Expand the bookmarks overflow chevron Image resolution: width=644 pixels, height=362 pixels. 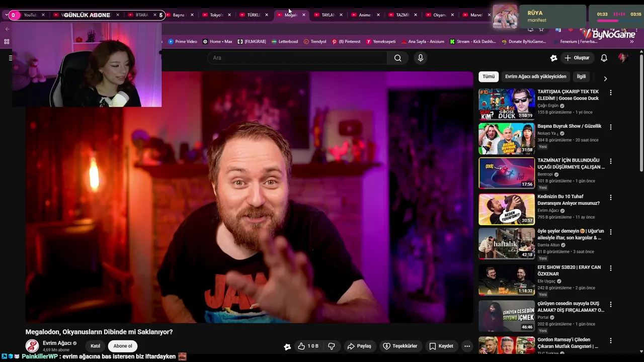click(631, 42)
